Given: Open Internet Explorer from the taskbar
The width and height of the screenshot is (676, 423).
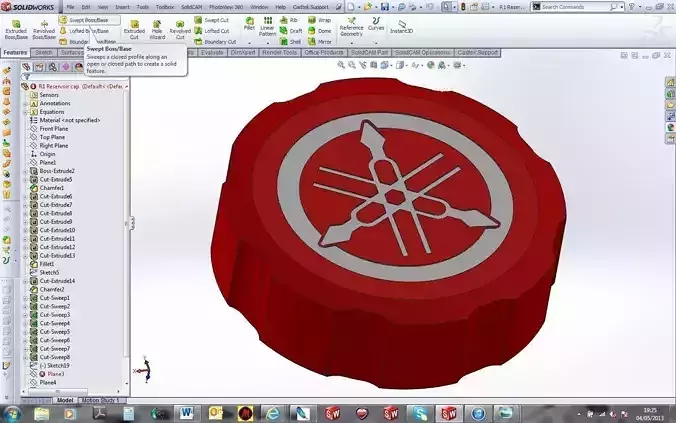Looking at the screenshot, I should 272,414.
